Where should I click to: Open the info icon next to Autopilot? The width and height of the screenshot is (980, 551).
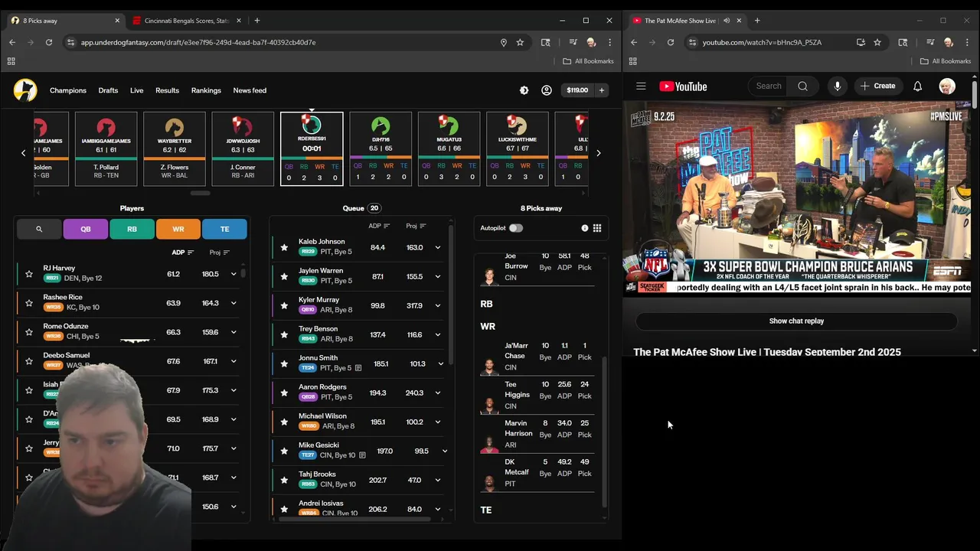[x=585, y=228]
